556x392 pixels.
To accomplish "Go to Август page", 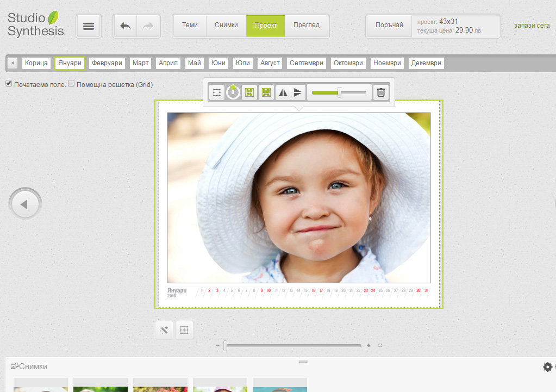I will (270, 63).
